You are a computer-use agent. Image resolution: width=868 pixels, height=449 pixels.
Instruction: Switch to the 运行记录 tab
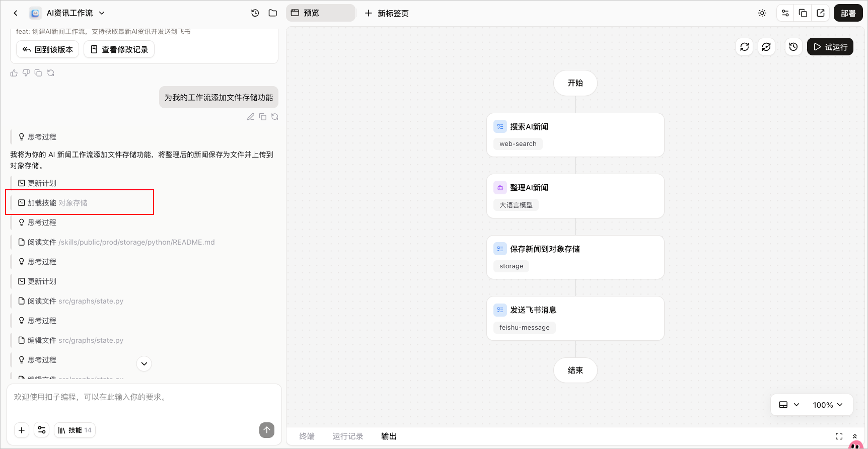[348, 436]
